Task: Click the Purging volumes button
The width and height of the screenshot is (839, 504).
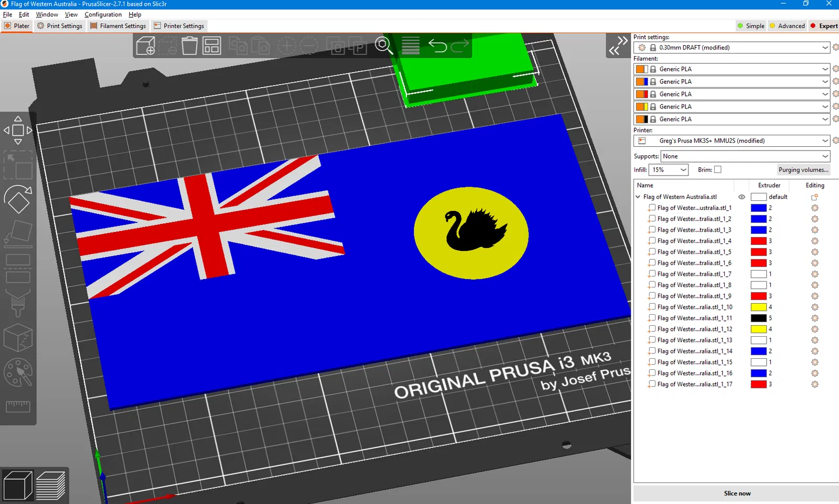Action: pos(803,170)
